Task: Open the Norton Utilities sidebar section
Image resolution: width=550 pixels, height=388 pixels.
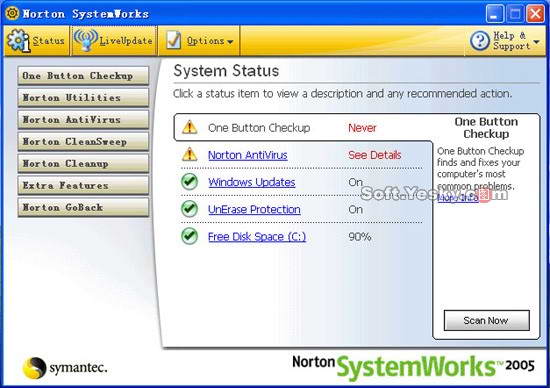Action: click(83, 98)
